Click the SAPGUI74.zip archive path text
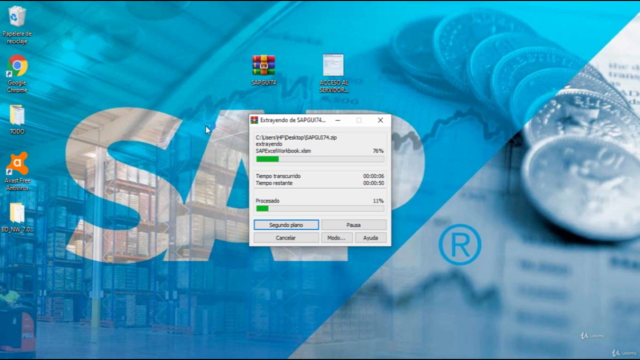 point(296,138)
